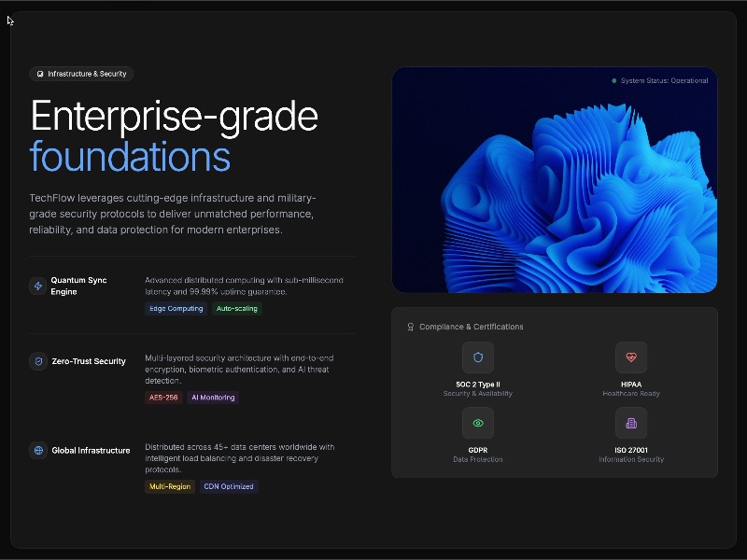This screenshot has width=747, height=560.
Task: Open the ISO 27001 document icon
Action: (x=631, y=423)
